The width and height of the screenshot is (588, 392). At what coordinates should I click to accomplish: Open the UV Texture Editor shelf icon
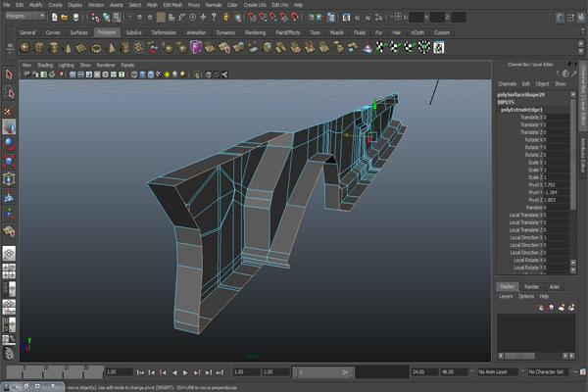click(439, 48)
